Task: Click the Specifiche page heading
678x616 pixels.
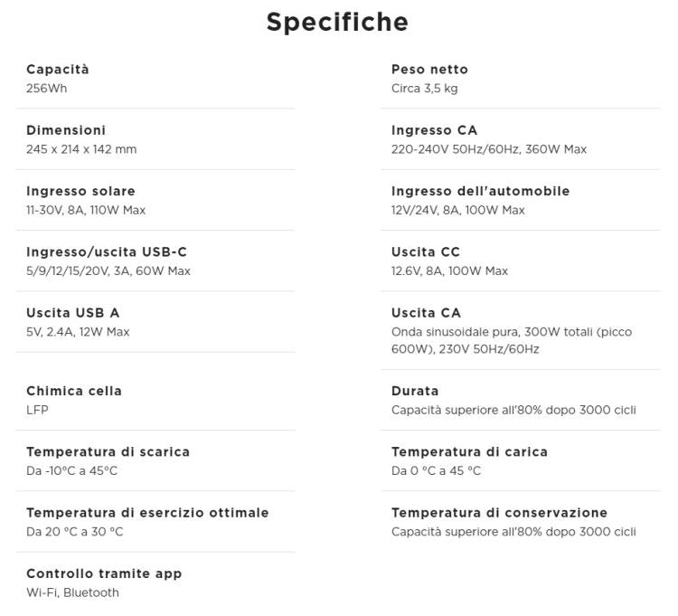Action: [337, 22]
